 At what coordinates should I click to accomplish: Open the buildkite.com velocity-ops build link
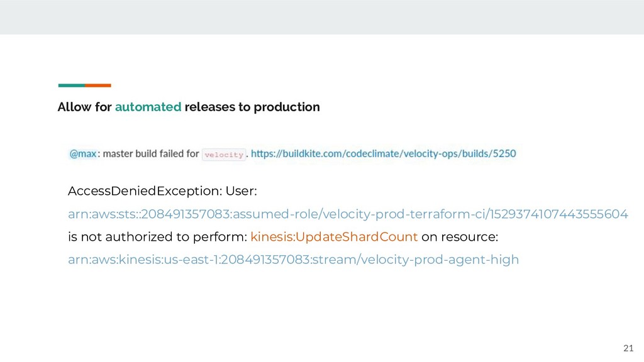pos(383,154)
